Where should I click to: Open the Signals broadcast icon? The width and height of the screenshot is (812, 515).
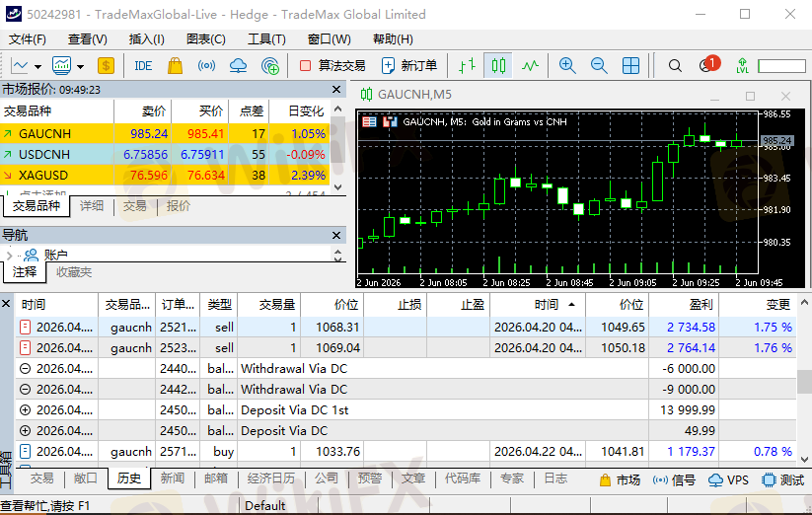pyautogui.click(x=206, y=66)
